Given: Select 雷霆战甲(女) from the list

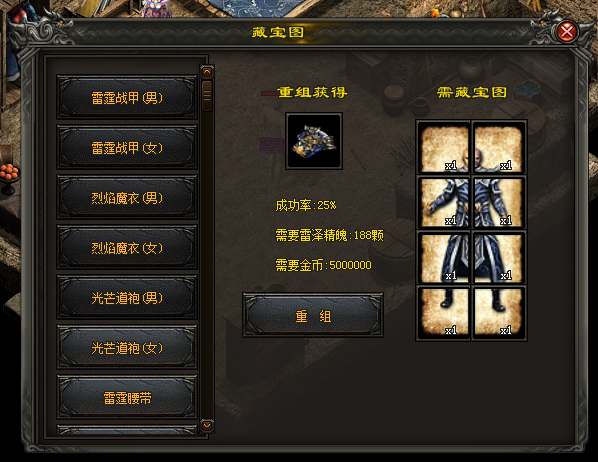Looking at the screenshot, I should pos(127,147).
